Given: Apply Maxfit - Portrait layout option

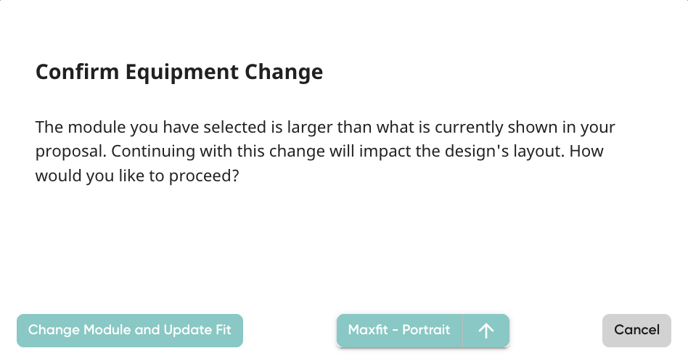Looking at the screenshot, I should coord(399,330).
